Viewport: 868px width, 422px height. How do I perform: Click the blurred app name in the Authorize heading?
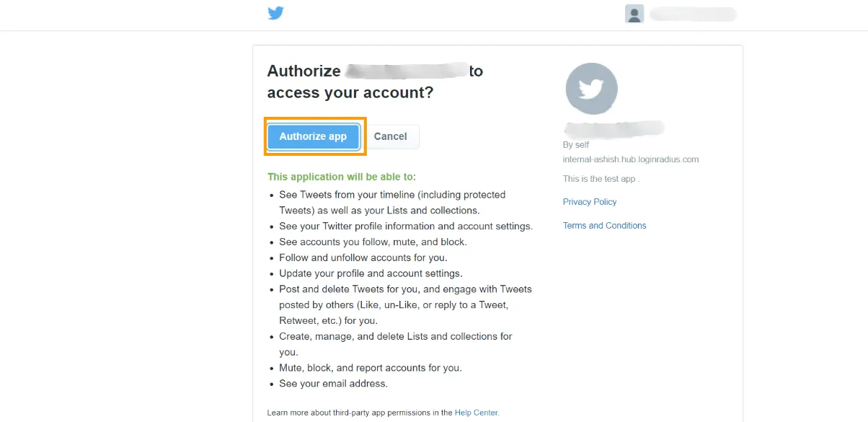click(407, 70)
